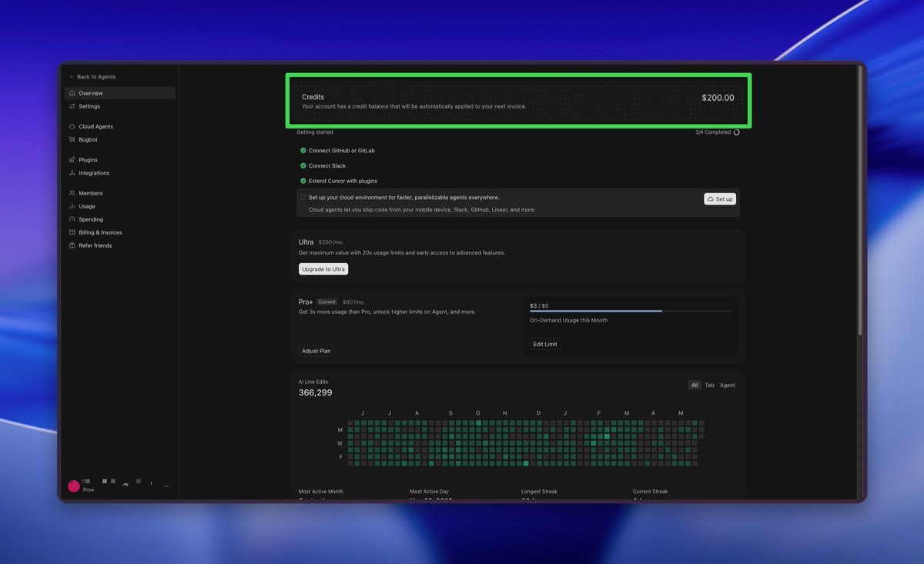Screen dimensions: 924x564
Task: Open the three-dots menu beside the user name
Action: pyautogui.click(x=166, y=486)
